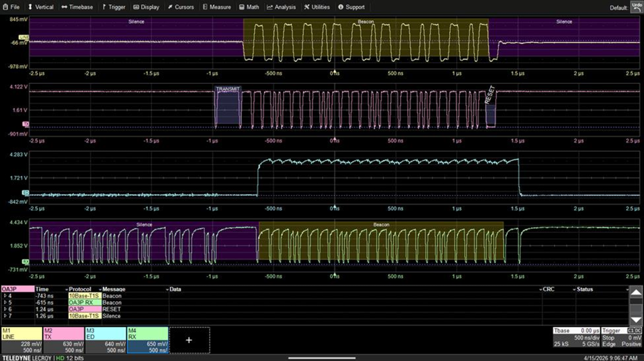Click the pink TX trace tag on the second grid
This screenshot has height=361, width=644.
[x=26, y=124]
